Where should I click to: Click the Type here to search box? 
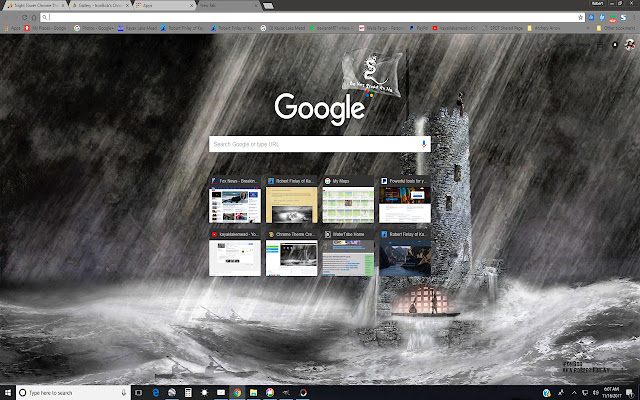73,393
